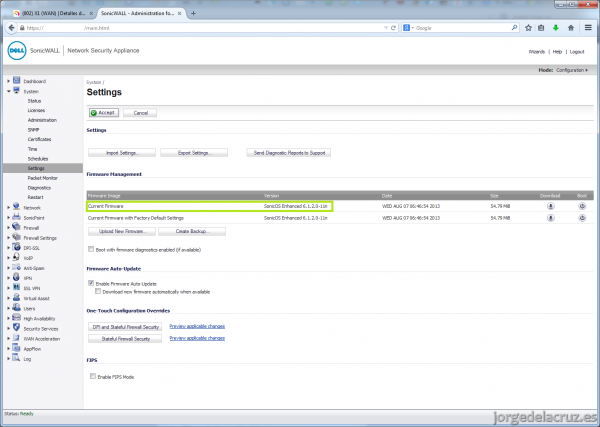Click Export Settings button
The image size is (600, 427).
coord(194,153)
